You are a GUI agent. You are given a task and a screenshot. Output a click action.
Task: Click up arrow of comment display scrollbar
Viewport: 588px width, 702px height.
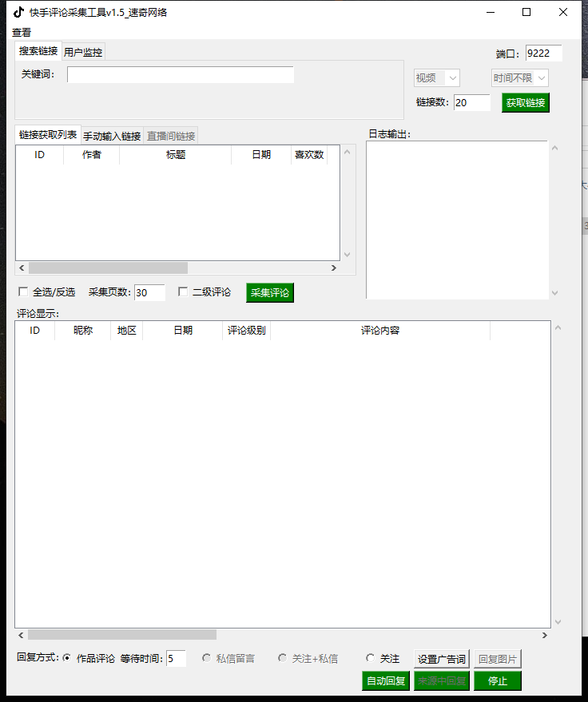[558, 328]
